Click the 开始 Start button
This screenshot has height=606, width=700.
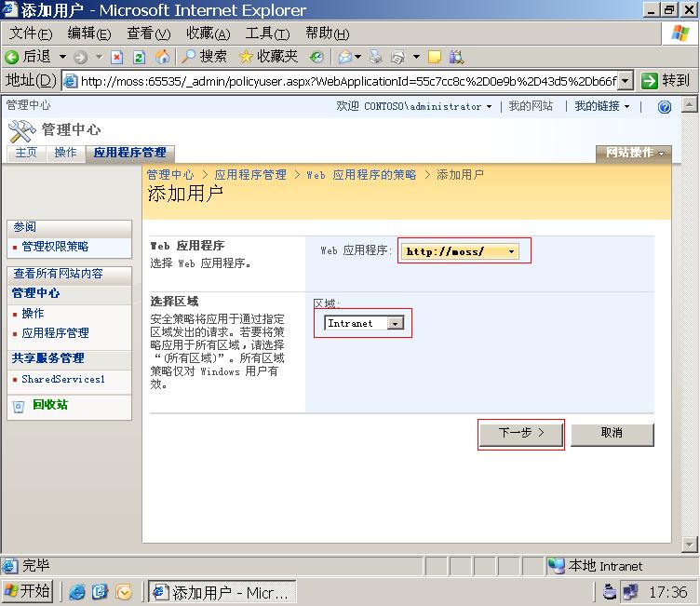[x=27, y=592]
